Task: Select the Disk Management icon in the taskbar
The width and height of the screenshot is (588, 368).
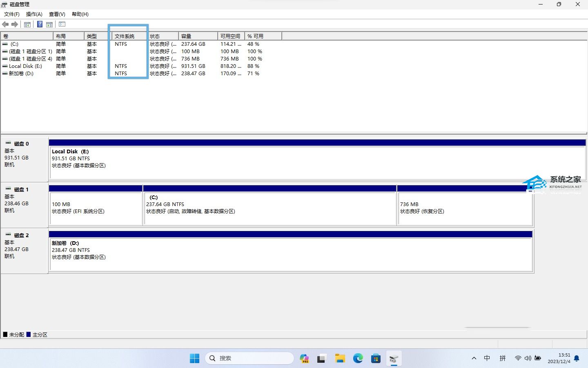Action: (394, 358)
